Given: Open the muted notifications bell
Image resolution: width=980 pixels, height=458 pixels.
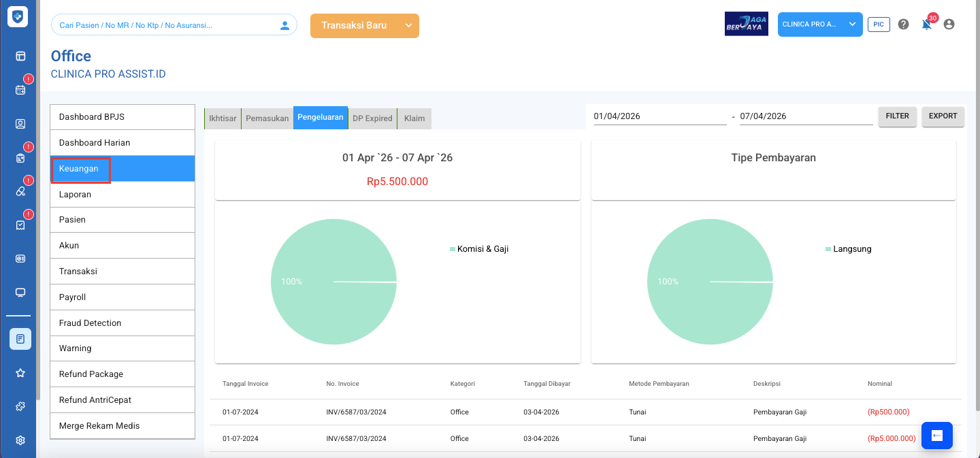Looking at the screenshot, I should pos(926,24).
